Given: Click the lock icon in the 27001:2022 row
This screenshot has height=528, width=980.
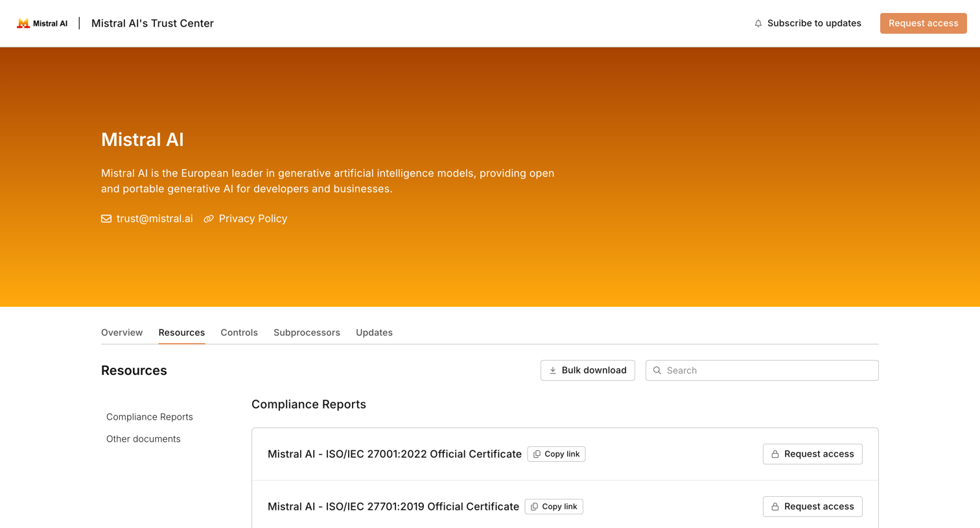Looking at the screenshot, I should click(775, 454).
